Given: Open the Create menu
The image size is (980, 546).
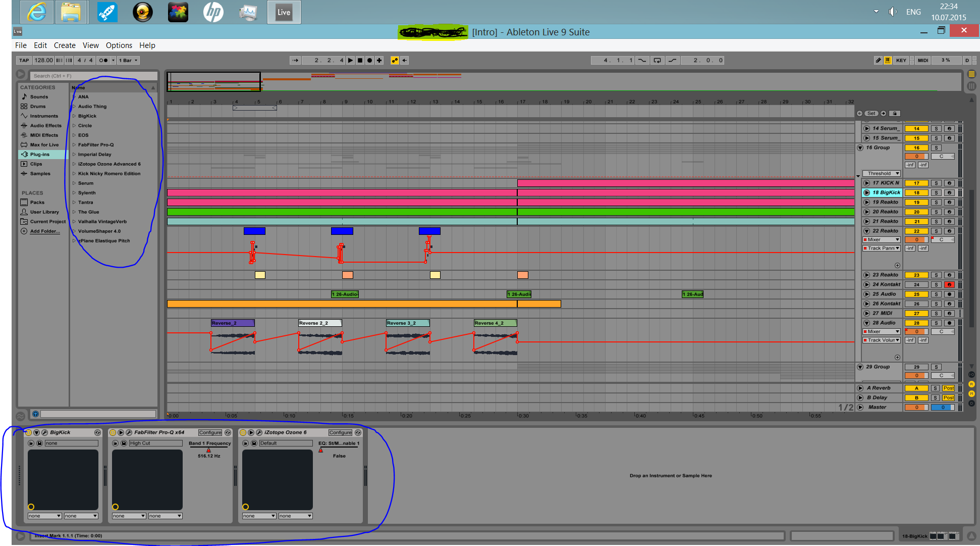Looking at the screenshot, I should pos(65,45).
